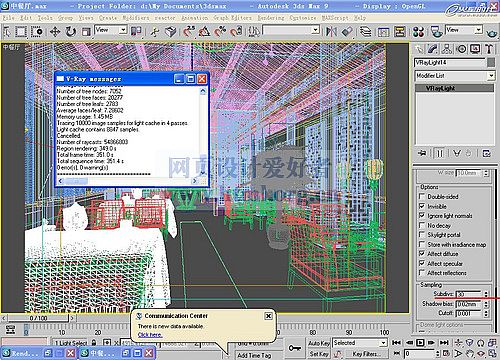Click the Maximize Viewport toggle icon
The width and height of the screenshot is (500, 360).
pos(492,353)
